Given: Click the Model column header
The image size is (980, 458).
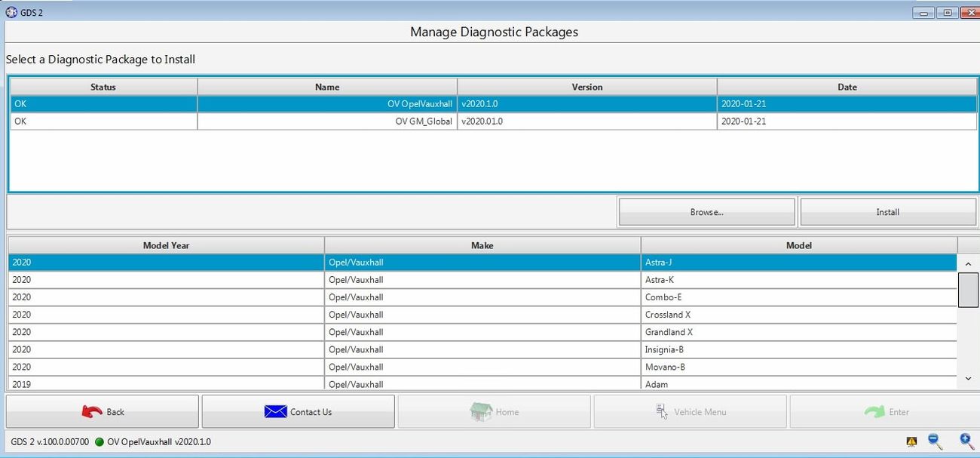Looking at the screenshot, I should 799,245.
